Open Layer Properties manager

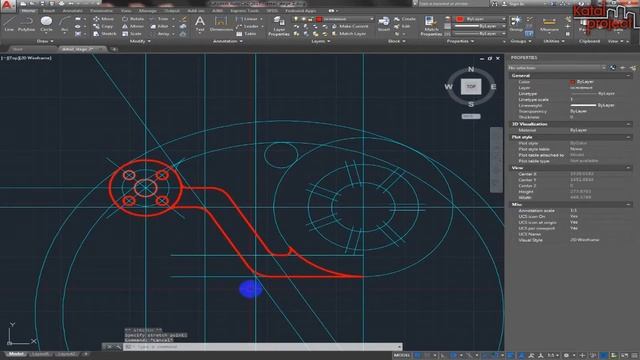(x=279, y=26)
